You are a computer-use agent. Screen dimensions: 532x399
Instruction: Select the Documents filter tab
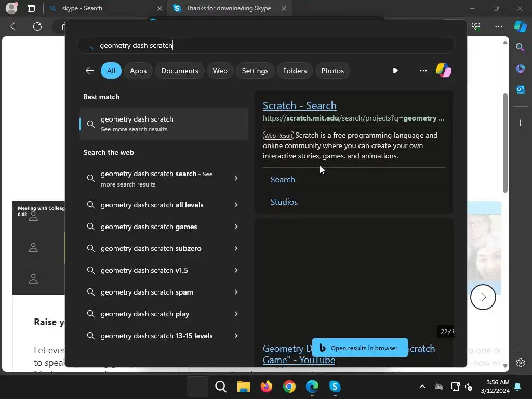click(x=179, y=71)
